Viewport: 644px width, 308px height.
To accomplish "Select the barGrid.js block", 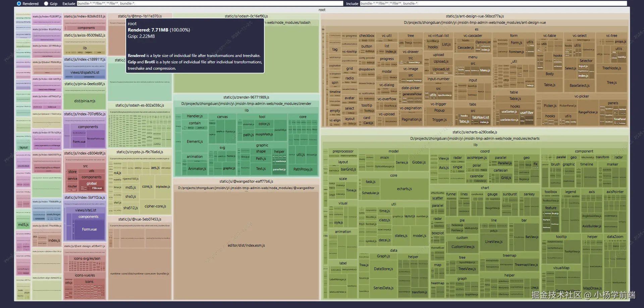I will (348, 170).
